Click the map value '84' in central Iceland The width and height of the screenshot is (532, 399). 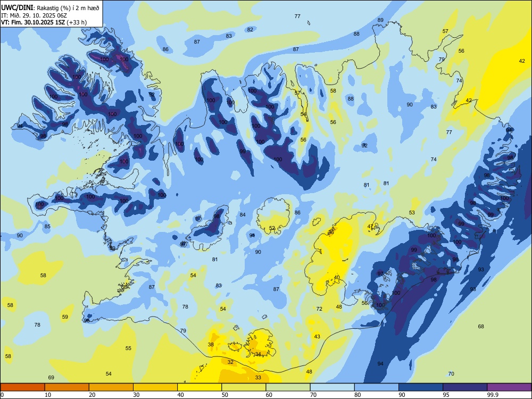point(243,214)
